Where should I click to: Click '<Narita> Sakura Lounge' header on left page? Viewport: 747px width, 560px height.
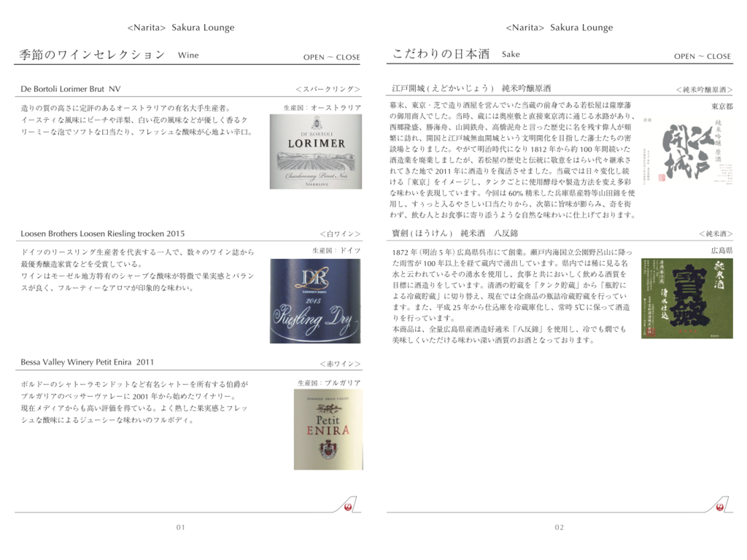click(181, 28)
